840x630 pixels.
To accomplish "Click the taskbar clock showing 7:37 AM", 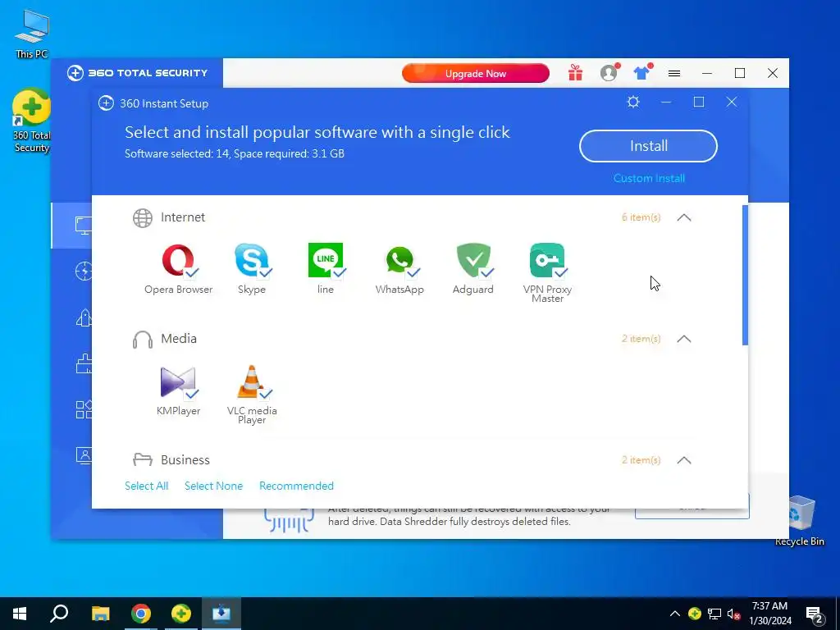I will 769,614.
